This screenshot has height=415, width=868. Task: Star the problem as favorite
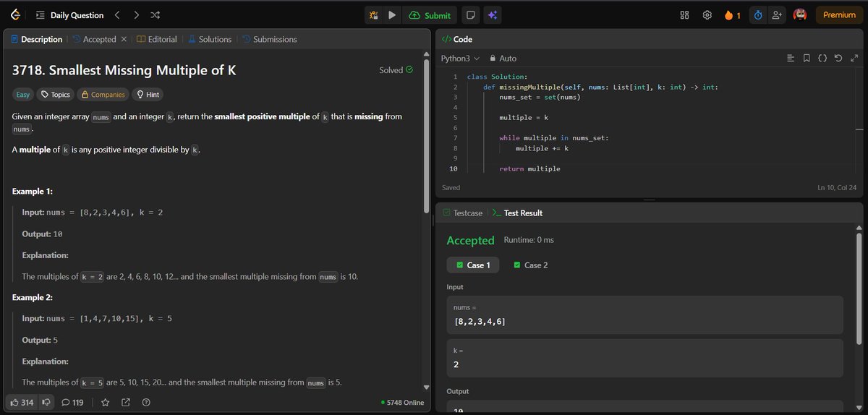[x=105, y=402]
